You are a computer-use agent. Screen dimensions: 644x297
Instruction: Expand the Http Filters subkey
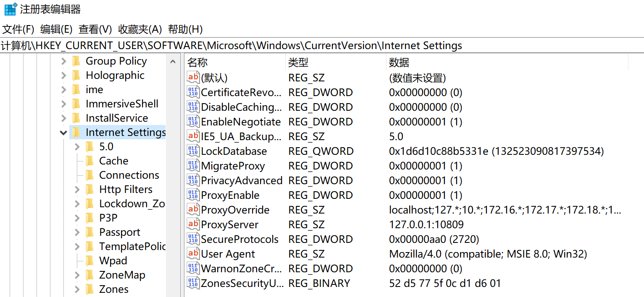coord(77,190)
